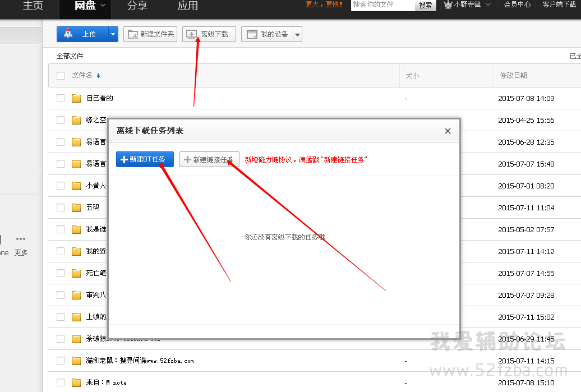Toggle the select-all checkbox beside 文件名
This screenshot has width=581, height=392.
(61, 76)
